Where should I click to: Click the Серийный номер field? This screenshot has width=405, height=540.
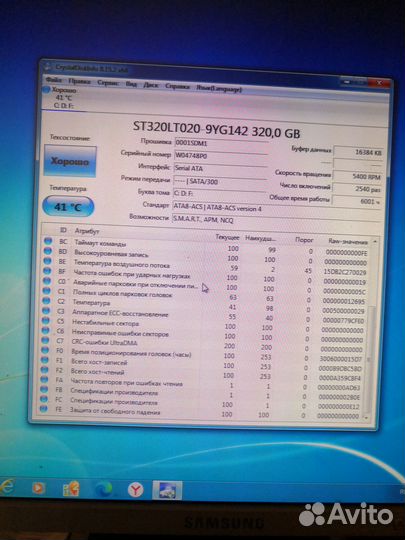tap(220, 156)
